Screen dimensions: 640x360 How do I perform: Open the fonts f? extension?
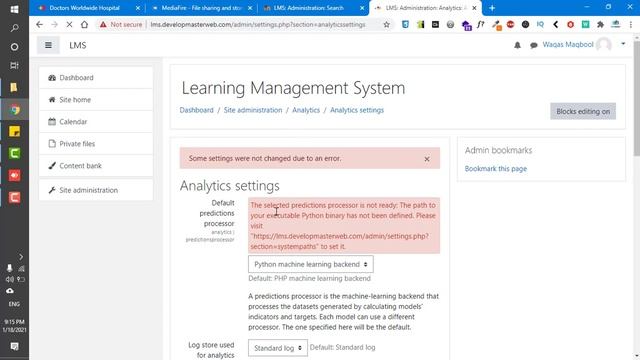pyautogui.click(x=480, y=24)
